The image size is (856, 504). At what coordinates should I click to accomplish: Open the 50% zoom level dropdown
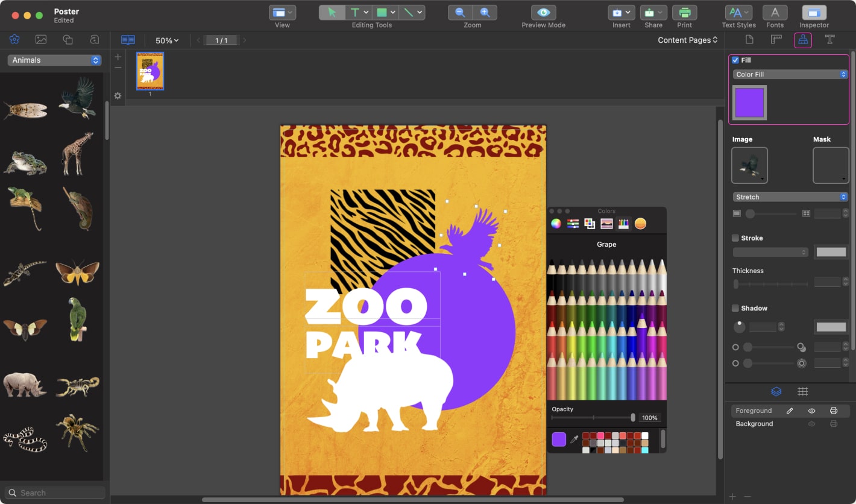[x=166, y=40]
